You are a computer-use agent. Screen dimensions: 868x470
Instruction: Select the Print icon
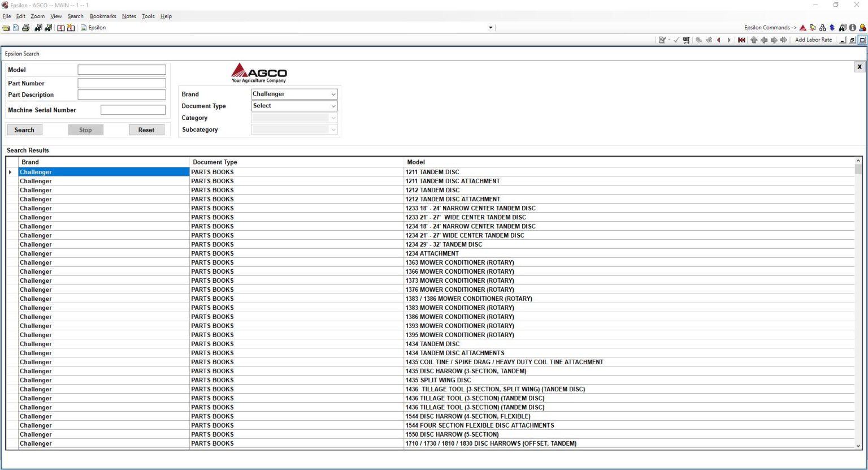click(25, 27)
